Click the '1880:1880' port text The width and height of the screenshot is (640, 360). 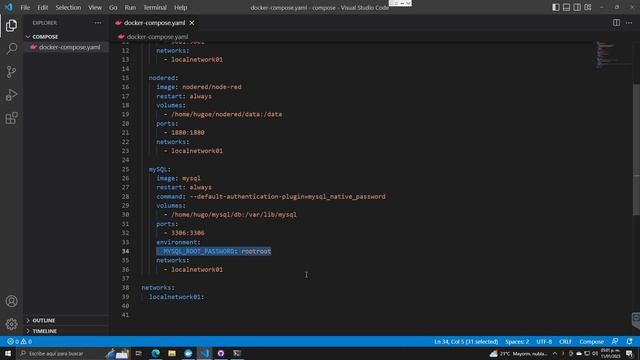pyautogui.click(x=188, y=133)
